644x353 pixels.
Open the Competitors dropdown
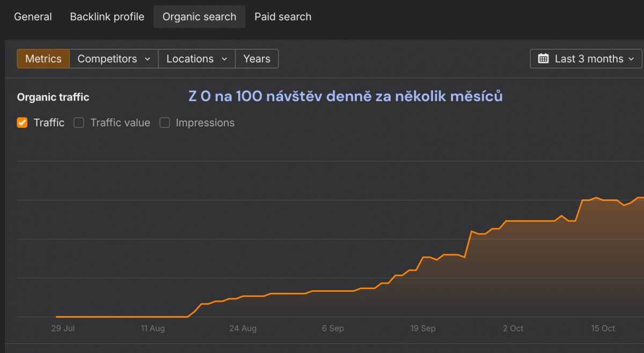click(x=113, y=59)
